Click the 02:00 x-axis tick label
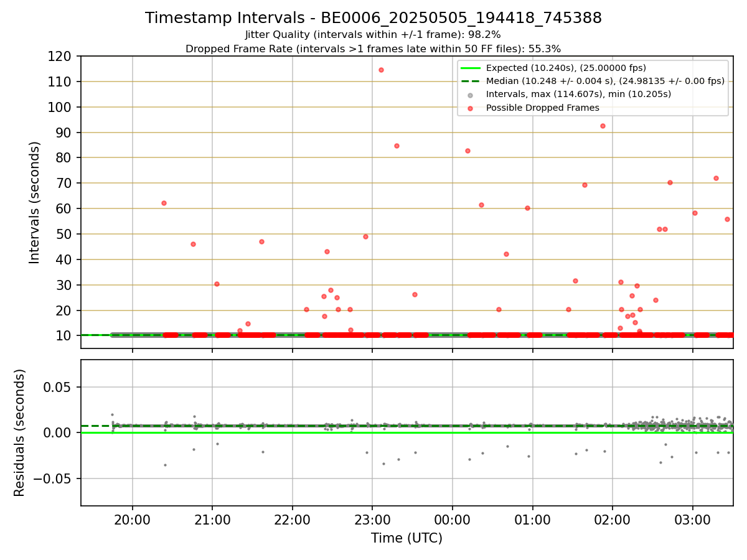 [613, 519]
